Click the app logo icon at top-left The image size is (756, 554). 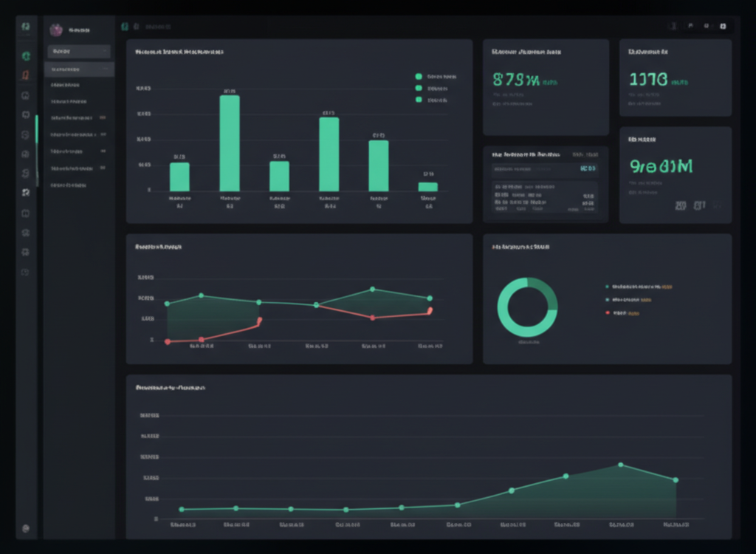[27, 26]
